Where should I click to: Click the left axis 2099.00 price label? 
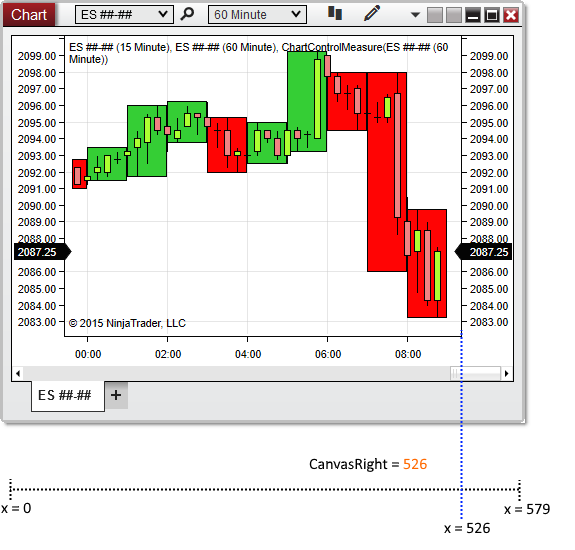pos(37,56)
